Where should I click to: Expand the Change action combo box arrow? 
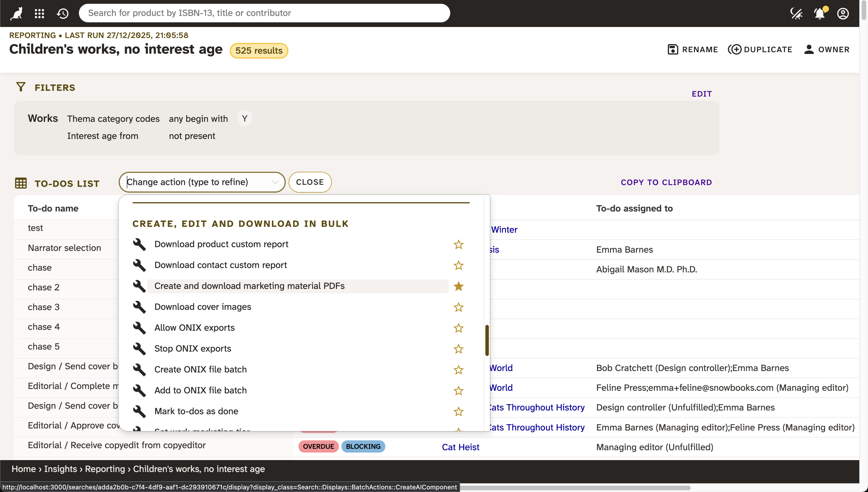pyautogui.click(x=275, y=182)
